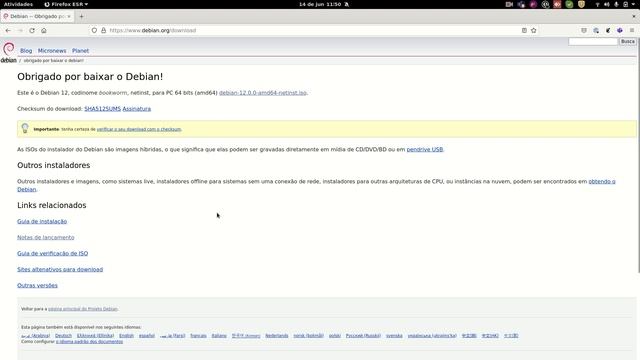Open the verify download with checksum link
This screenshot has width=640, height=360.
point(139,129)
